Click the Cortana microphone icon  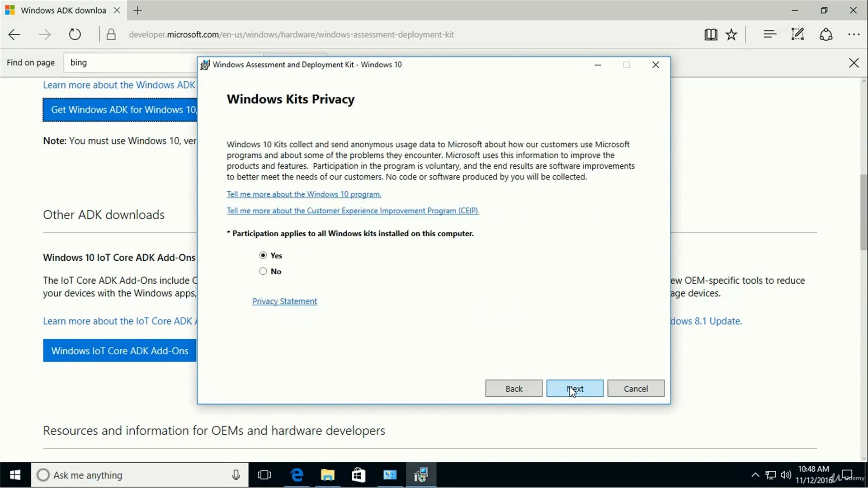pyautogui.click(x=236, y=475)
